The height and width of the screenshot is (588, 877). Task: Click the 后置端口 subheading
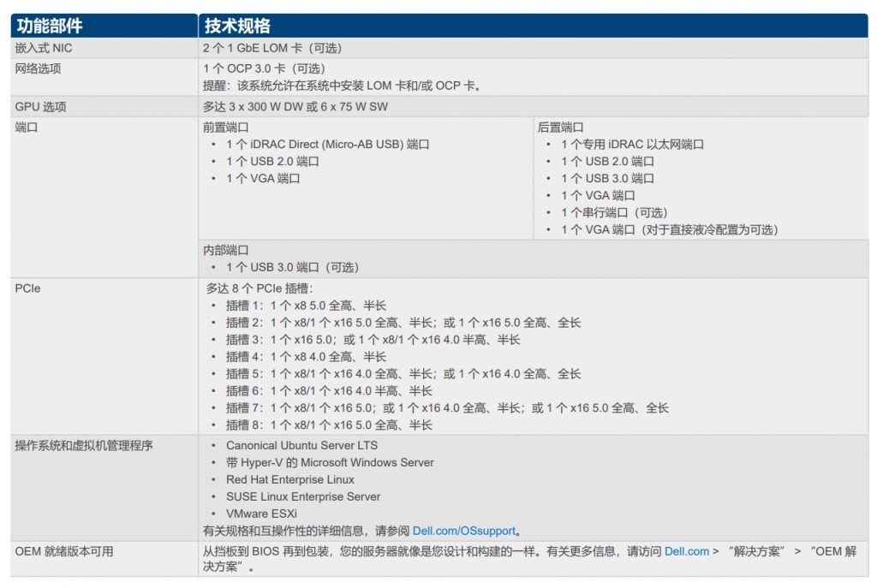560,128
